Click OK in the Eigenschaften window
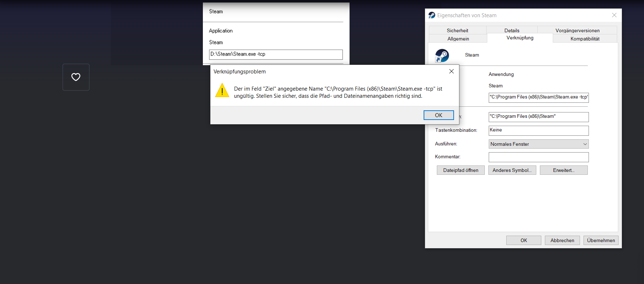The height and width of the screenshot is (284, 644). 523,240
